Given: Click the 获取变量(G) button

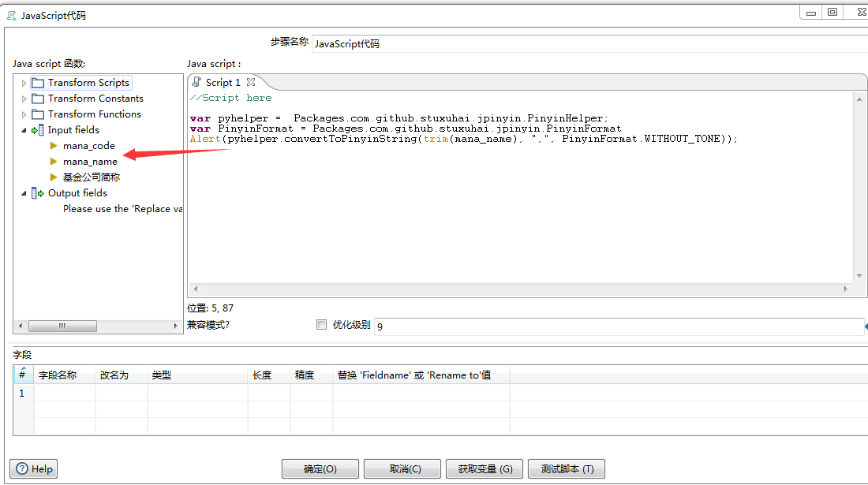Looking at the screenshot, I should tap(484, 468).
